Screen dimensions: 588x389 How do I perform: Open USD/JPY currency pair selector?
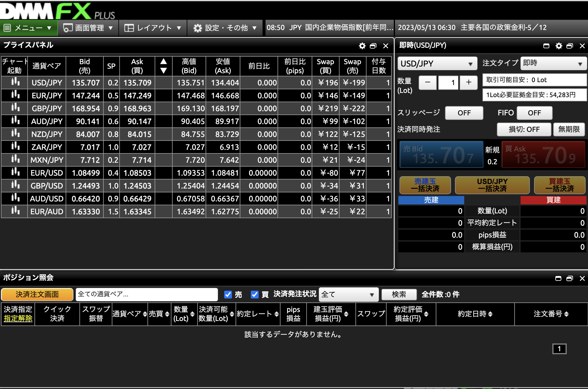(437, 64)
